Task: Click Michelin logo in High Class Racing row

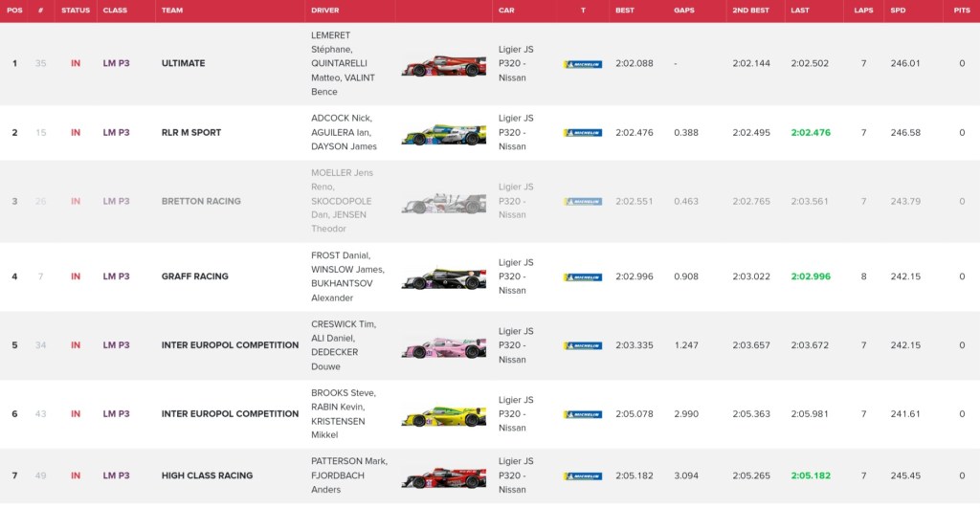Action: coord(583,476)
